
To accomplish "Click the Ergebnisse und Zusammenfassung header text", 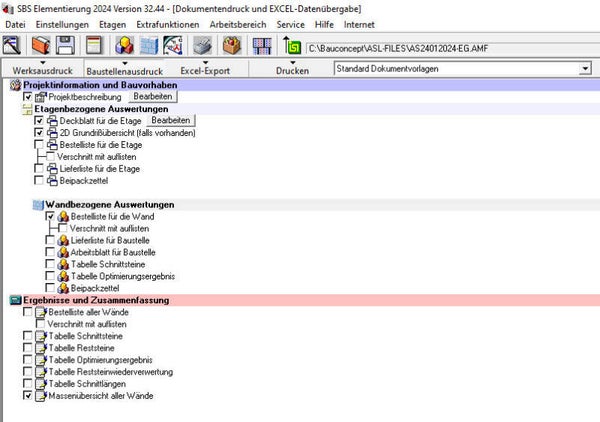I will (96, 300).
